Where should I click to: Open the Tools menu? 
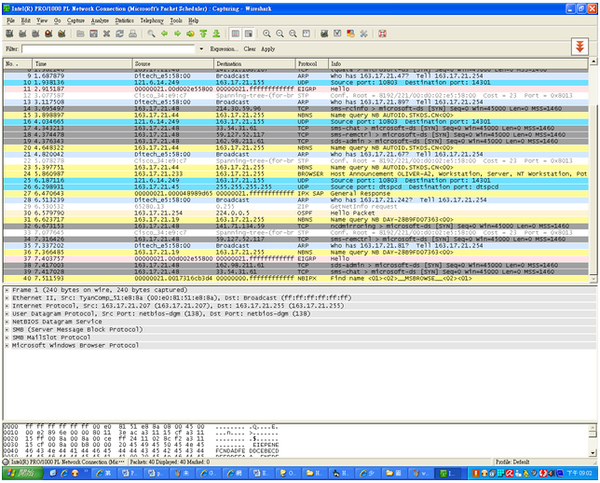(176, 21)
